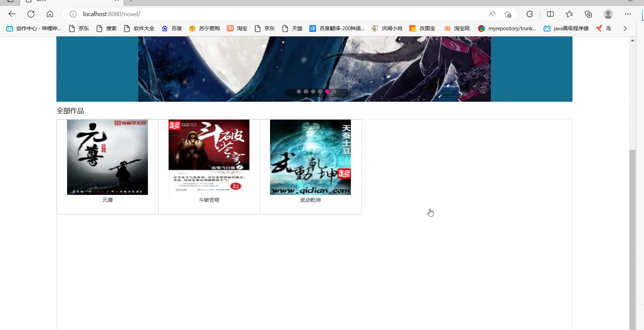Open the java高级程序猿 bookmark
644x330 pixels.
coord(566,29)
